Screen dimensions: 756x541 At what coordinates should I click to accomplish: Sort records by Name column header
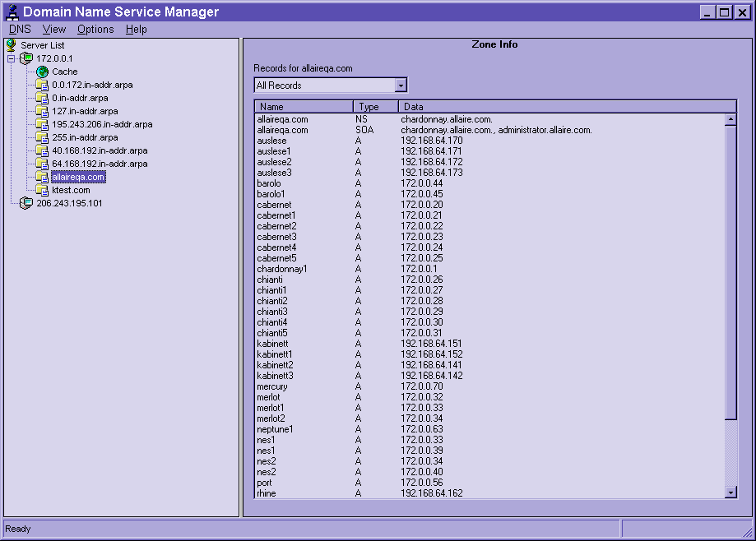304,107
